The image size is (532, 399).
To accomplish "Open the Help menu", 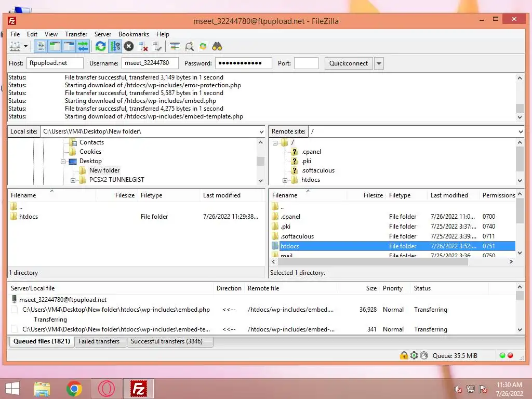I will pos(163,34).
